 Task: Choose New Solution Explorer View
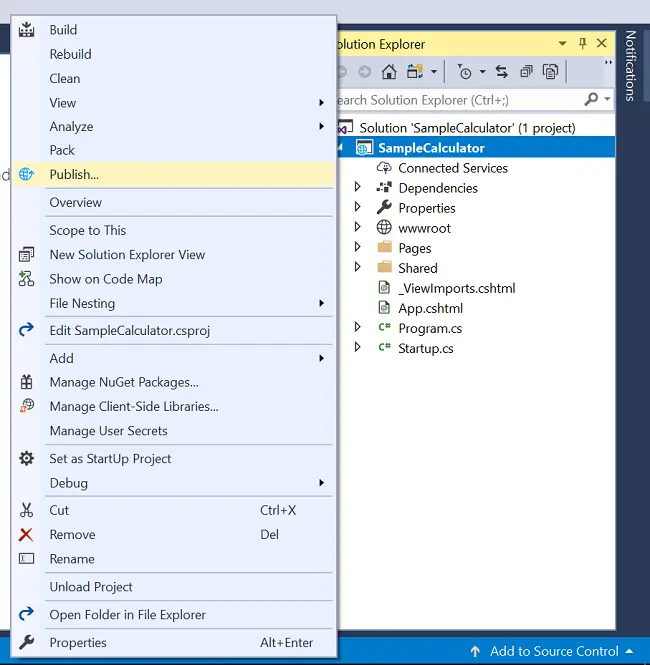[174, 254]
